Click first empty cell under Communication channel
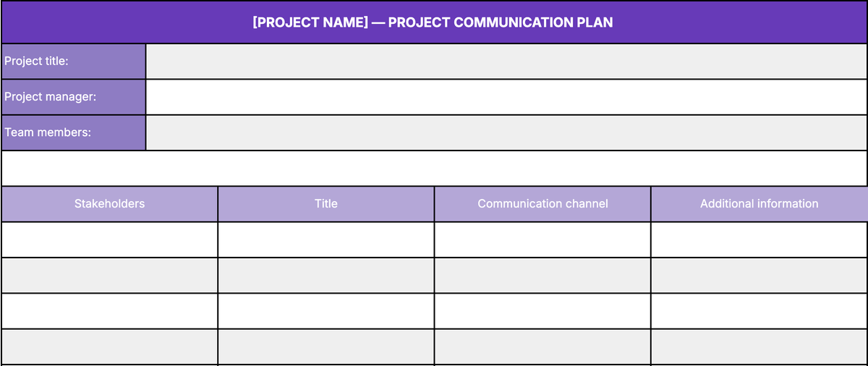868x366 pixels. tap(542, 239)
